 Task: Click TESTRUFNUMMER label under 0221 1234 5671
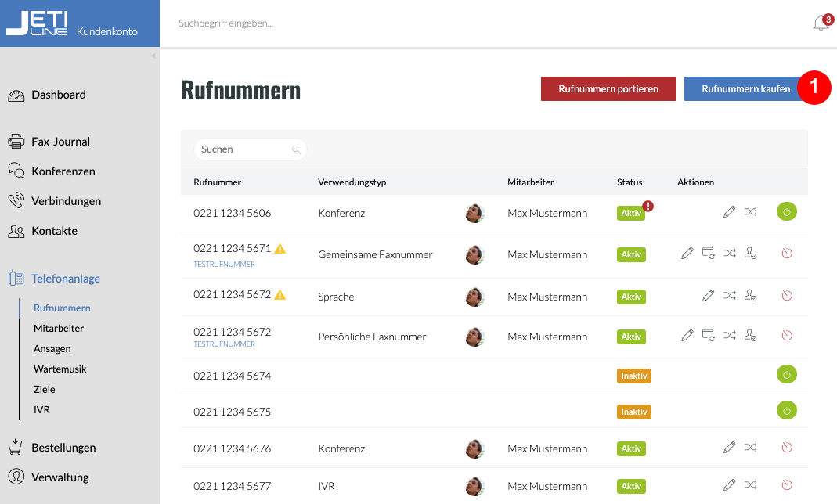(x=224, y=264)
